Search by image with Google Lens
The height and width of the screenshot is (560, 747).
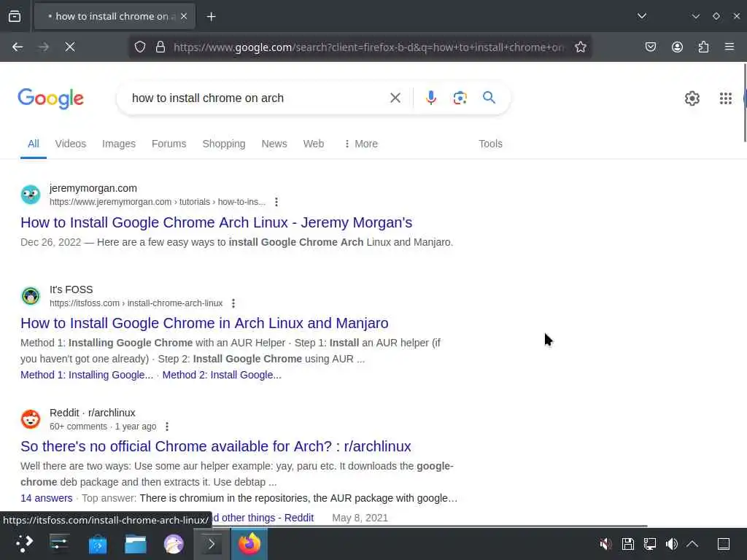point(460,98)
